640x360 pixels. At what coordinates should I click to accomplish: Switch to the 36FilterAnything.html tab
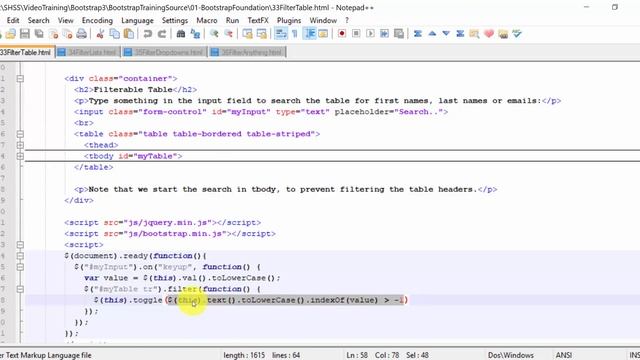(x=247, y=52)
